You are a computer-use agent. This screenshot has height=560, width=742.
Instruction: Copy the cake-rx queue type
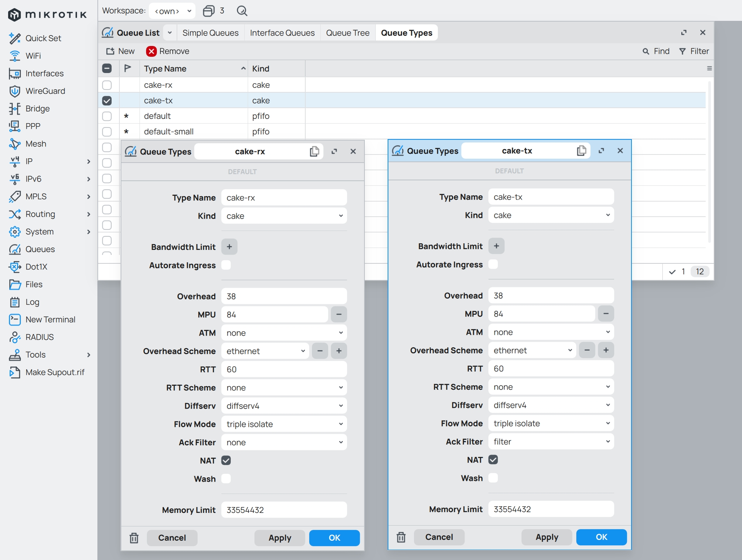[x=315, y=151]
